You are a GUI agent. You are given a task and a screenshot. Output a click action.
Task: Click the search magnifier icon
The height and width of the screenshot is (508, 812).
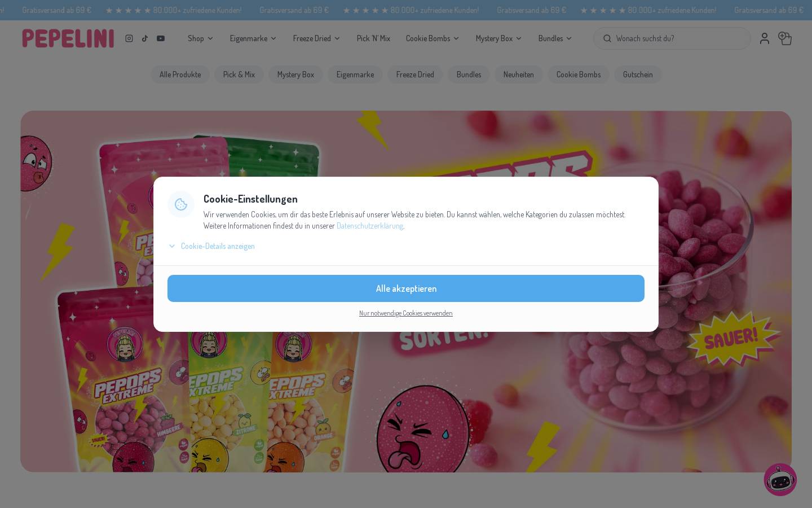pyautogui.click(x=607, y=38)
